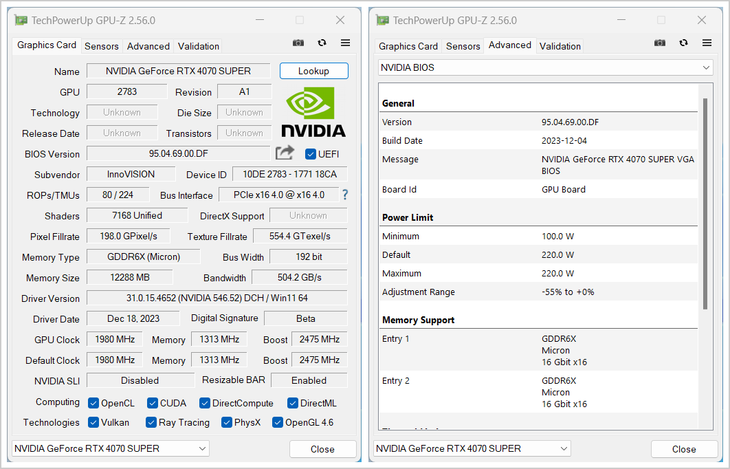This screenshot has height=469, width=730.
Task: Click the Digital Signature field Beta
Action: coord(305,319)
